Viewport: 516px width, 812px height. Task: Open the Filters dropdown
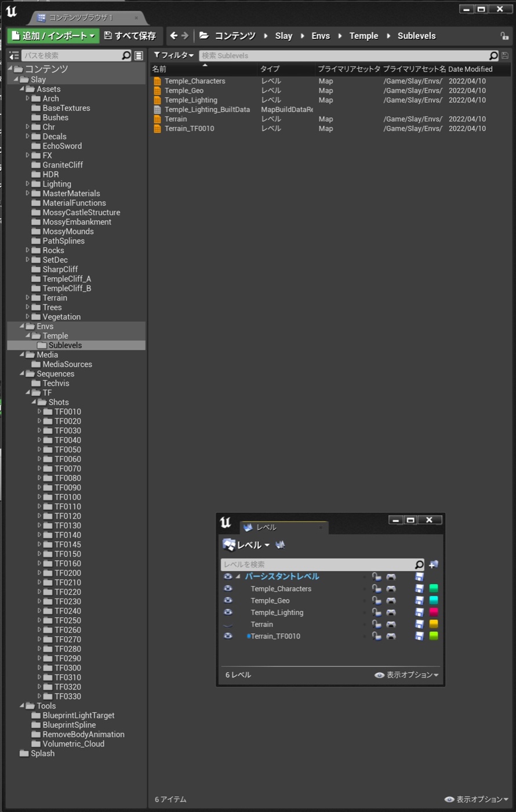click(173, 56)
